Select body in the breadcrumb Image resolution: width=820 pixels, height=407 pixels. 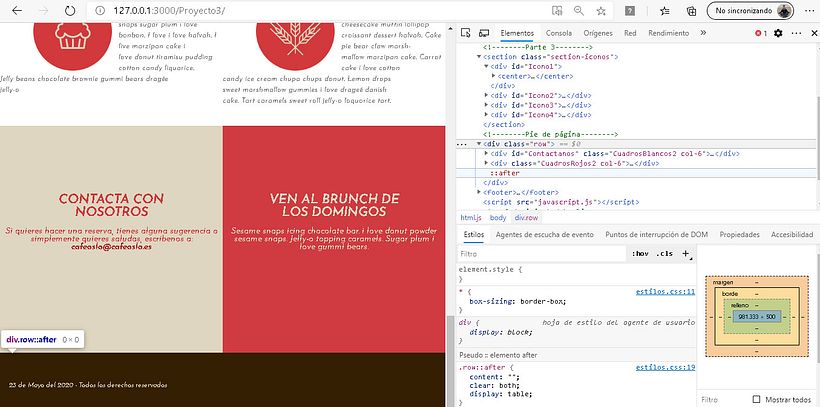pos(498,218)
